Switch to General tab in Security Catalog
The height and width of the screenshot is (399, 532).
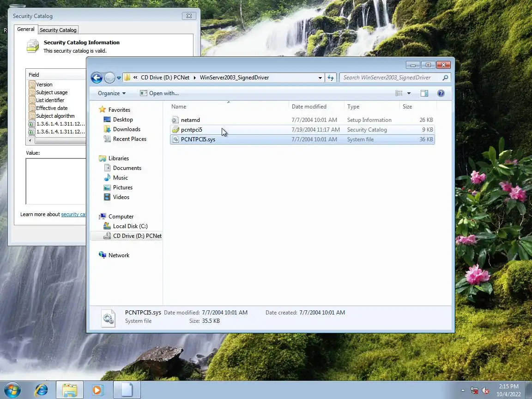coord(26,29)
